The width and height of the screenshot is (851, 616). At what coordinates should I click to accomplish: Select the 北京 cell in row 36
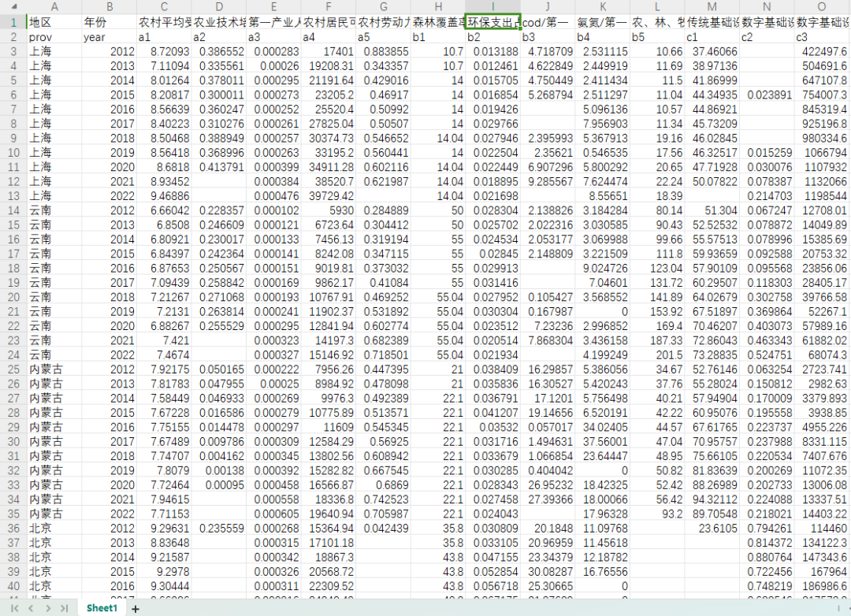tap(54, 527)
